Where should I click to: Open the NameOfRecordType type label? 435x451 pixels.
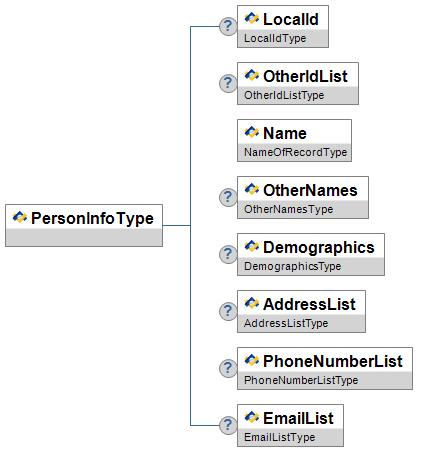296,152
